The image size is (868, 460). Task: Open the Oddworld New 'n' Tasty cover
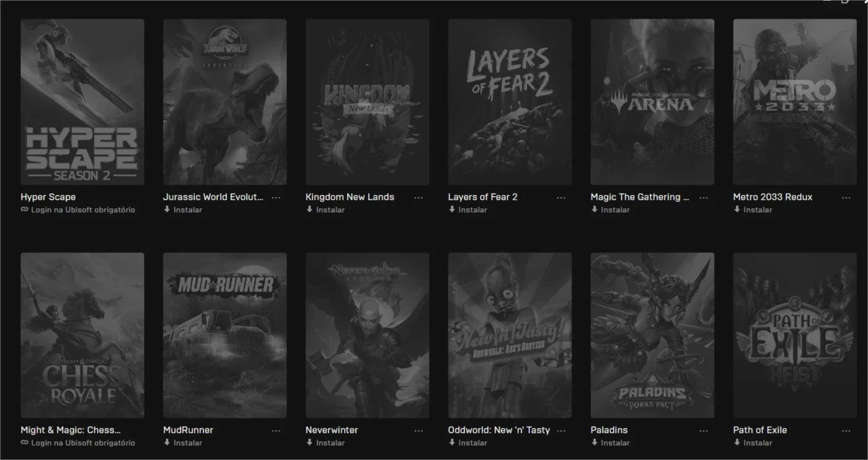tap(510, 335)
